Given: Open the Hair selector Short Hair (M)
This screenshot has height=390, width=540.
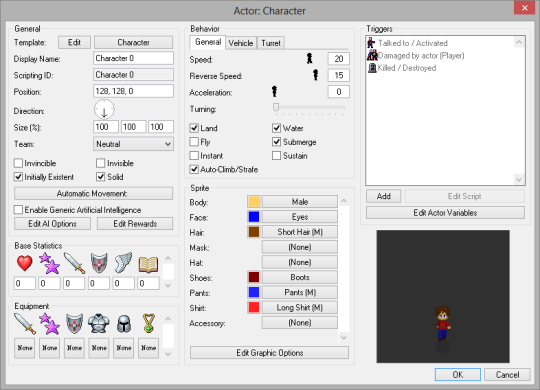Looking at the screenshot, I should [x=300, y=232].
